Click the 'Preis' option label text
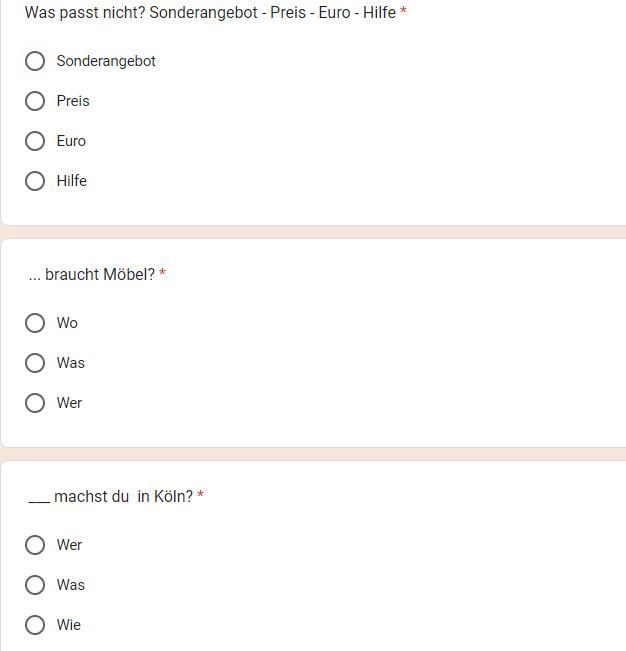 click(73, 101)
